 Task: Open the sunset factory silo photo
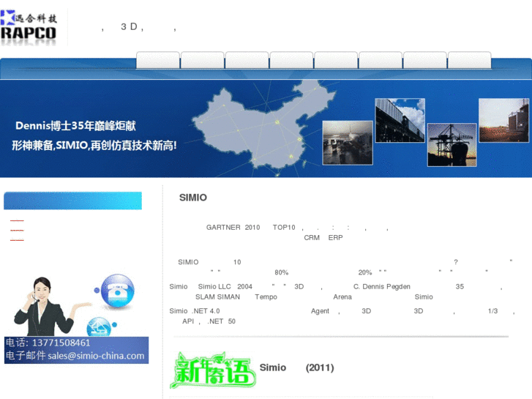pyautogui.click(x=504, y=120)
